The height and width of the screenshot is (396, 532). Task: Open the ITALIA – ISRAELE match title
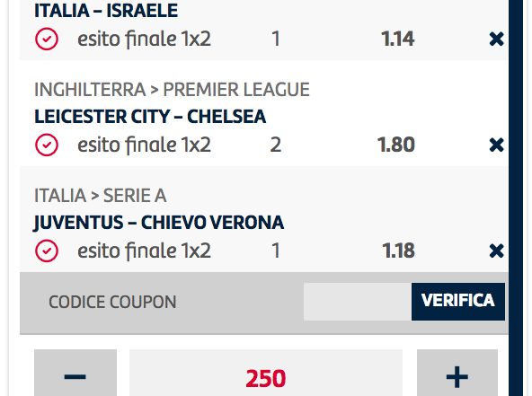106,11
